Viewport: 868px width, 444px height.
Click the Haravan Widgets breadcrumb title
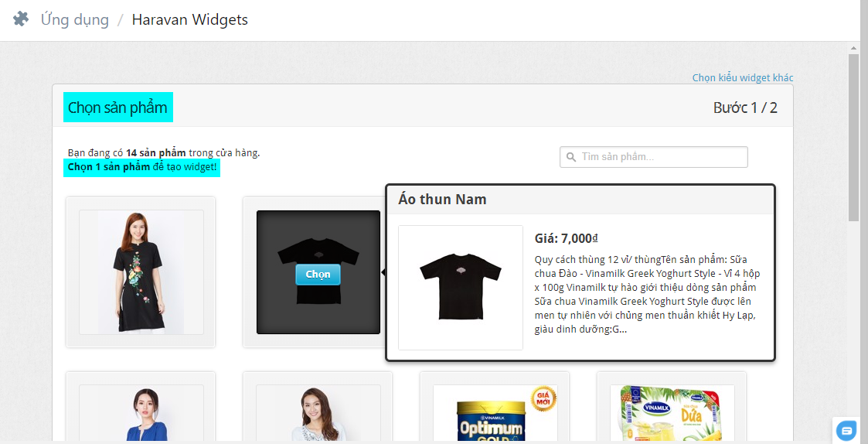(190, 20)
